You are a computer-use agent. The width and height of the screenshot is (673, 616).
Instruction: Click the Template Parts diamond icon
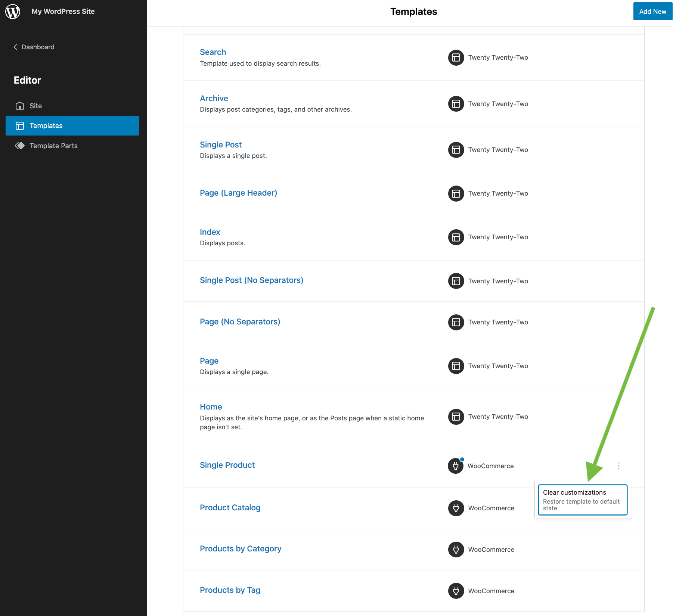coord(20,146)
